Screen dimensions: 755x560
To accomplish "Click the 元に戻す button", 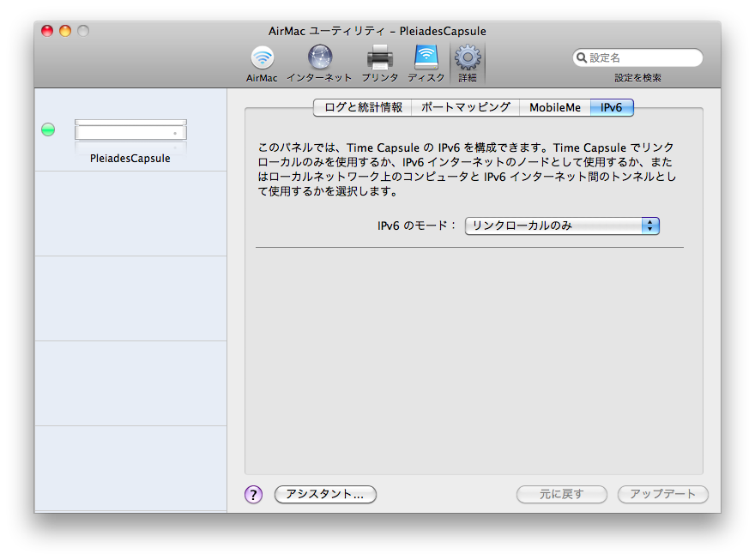I will [561, 494].
